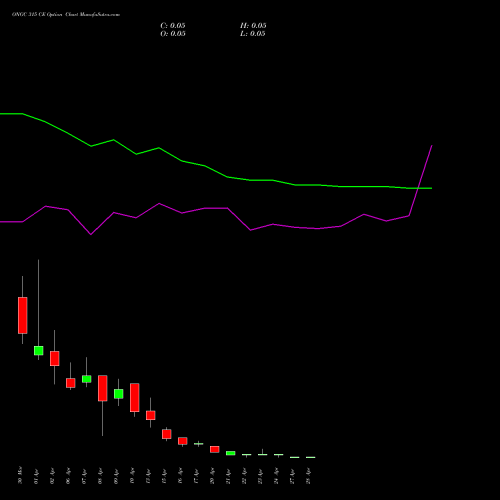Click the chart title starting with ONGC 315 CE
Image resolution: width=500 pixels, height=500 pixels.
(x=66, y=15)
